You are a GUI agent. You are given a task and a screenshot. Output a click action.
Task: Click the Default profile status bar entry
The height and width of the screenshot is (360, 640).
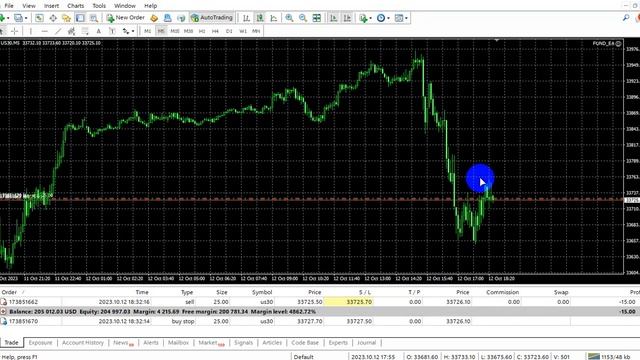304,357
